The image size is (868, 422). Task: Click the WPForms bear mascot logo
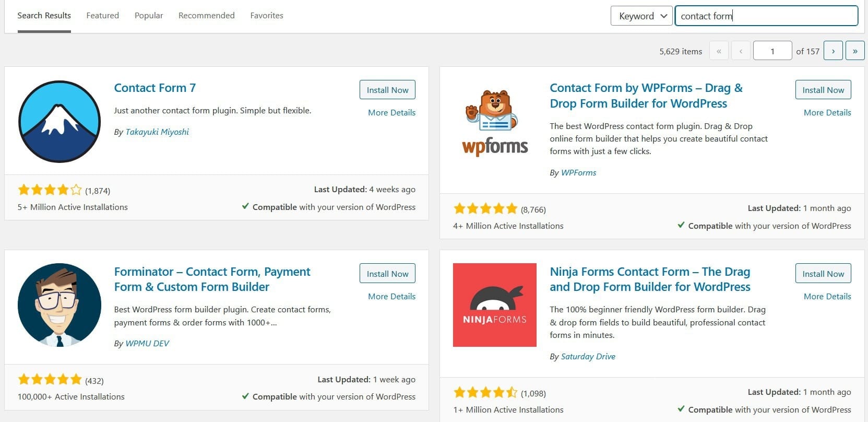click(495, 123)
